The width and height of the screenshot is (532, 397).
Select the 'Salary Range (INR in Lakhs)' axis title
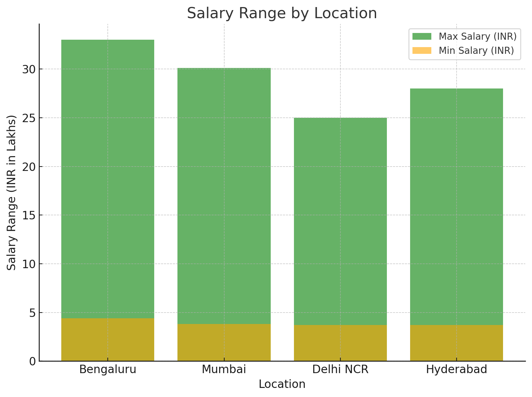coord(12,192)
